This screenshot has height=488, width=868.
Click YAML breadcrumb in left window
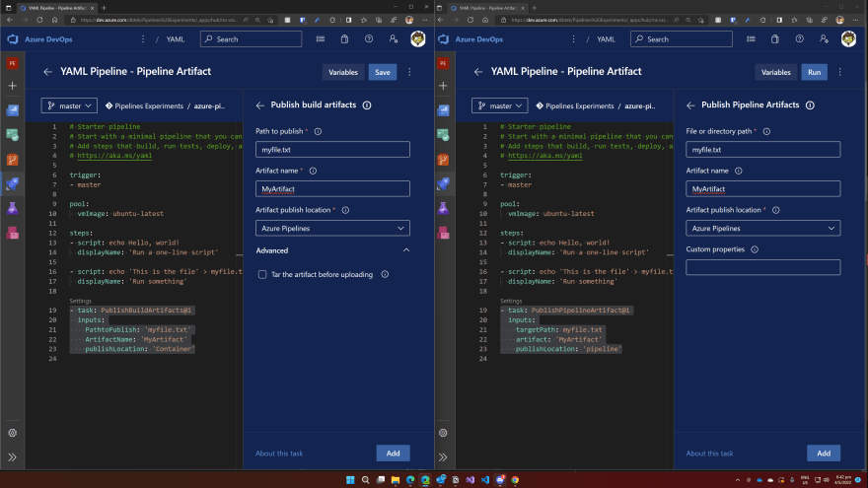pyautogui.click(x=176, y=39)
